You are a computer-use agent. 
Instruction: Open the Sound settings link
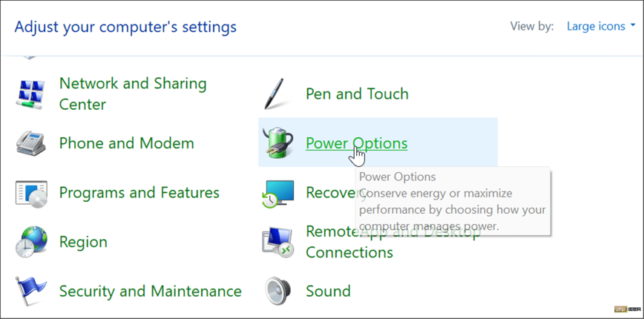328,291
